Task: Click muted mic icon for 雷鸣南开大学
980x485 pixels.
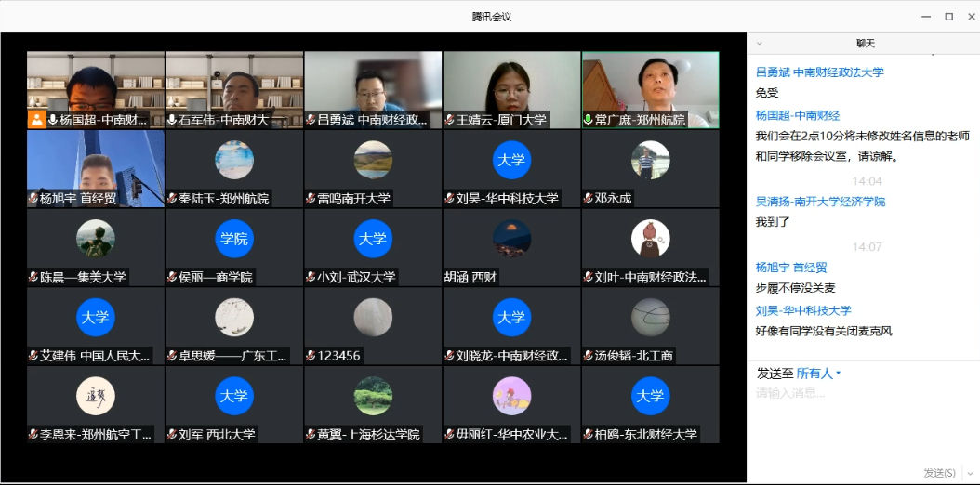Action: [311, 199]
